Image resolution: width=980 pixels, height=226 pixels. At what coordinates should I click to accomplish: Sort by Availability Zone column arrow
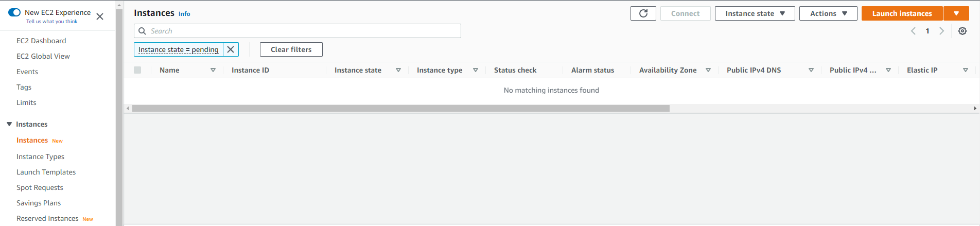click(x=708, y=70)
